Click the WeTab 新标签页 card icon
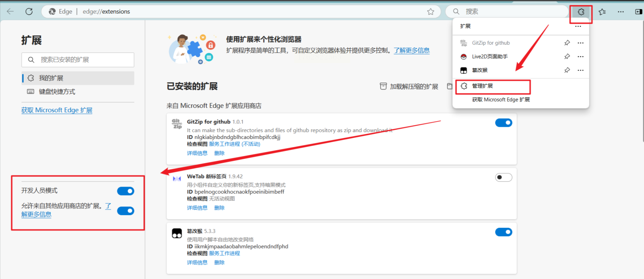 [177, 179]
